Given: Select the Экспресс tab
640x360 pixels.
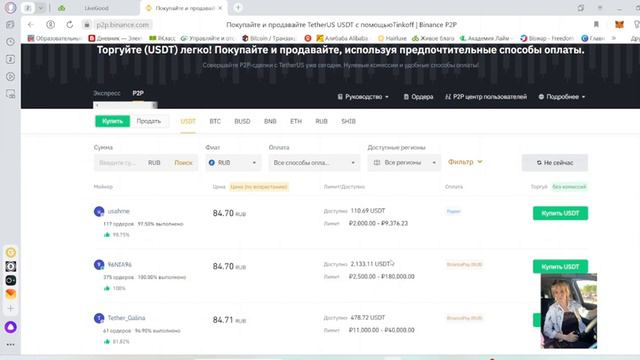Looking at the screenshot, I should (107, 93).
